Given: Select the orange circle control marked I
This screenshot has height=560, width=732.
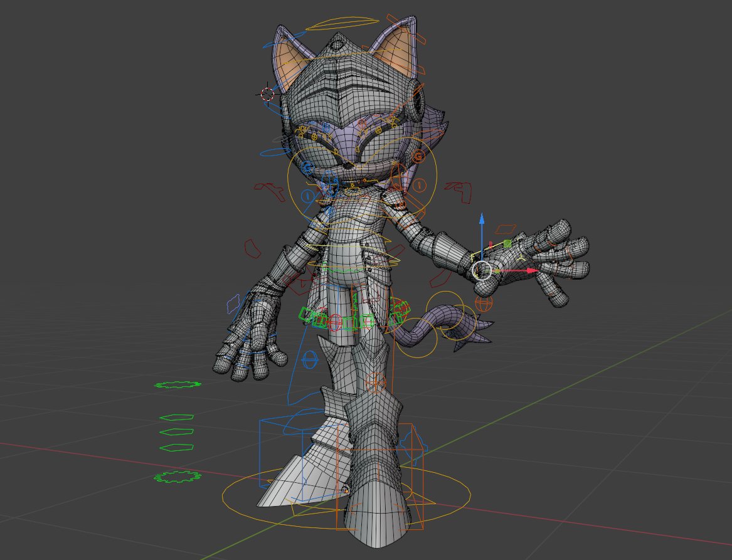Looking at the screenshot, I should [x=419, y=185].
